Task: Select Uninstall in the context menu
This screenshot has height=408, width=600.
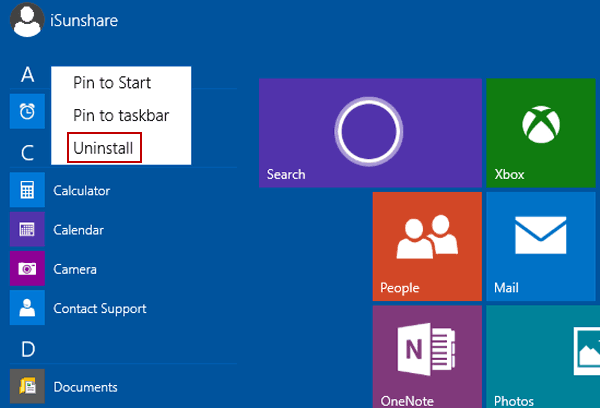Action: [103, 148]
